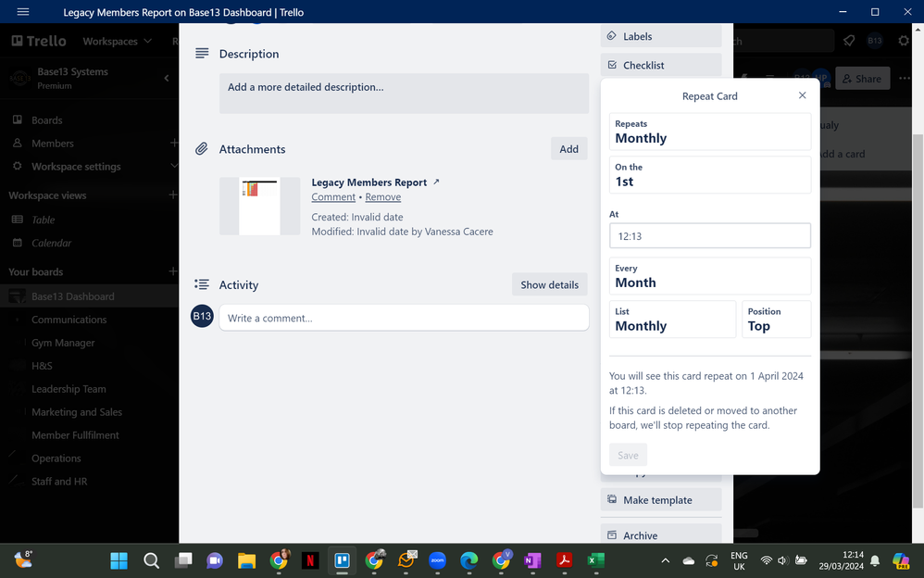The width and height of the screenshot is (924, 578).
Task: Expand Workspace settings chevron
Action: point(174,167)
